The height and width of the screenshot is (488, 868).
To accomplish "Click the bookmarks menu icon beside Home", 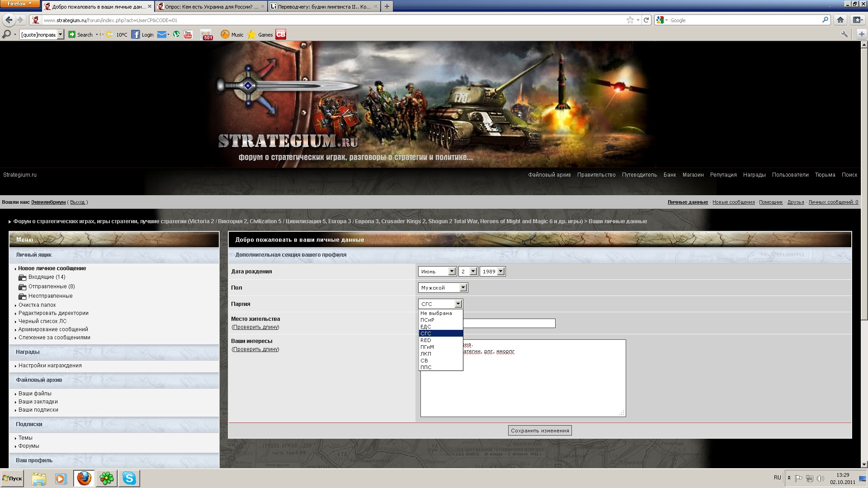I will (x=857, y=20).
